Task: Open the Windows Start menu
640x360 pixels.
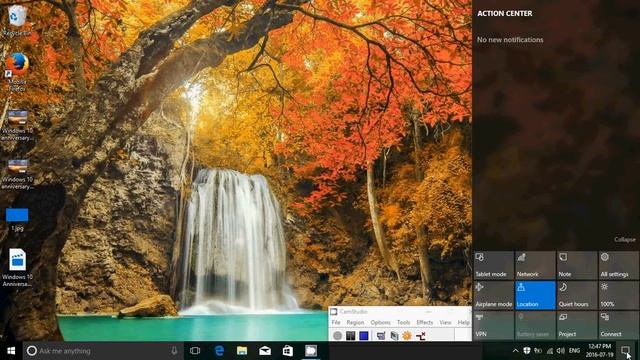Action: click(11, 351)
